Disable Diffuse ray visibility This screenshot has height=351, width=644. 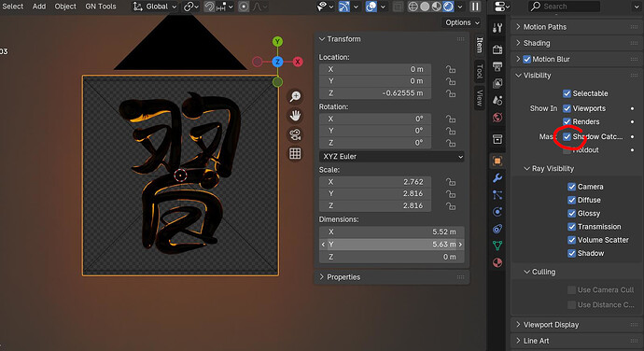(x=572, y=200)
